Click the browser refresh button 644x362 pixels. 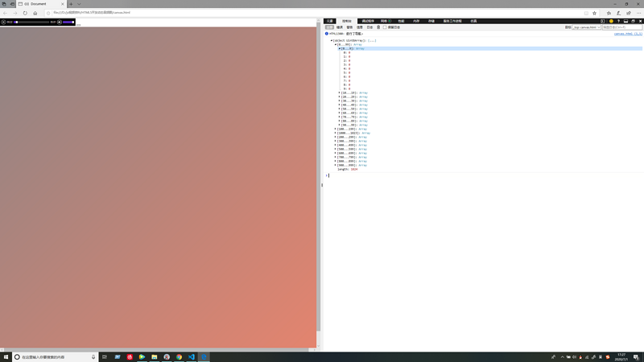(x=25, y=13)
